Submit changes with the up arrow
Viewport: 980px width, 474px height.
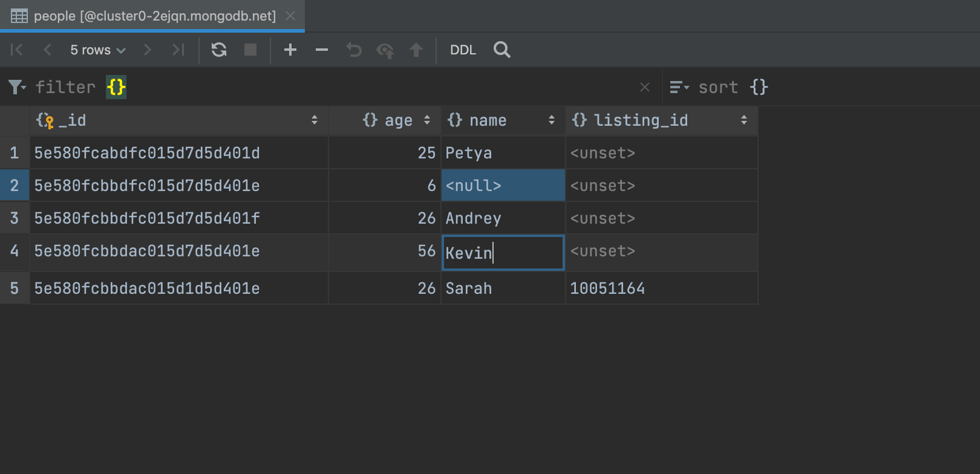[416, 50]
